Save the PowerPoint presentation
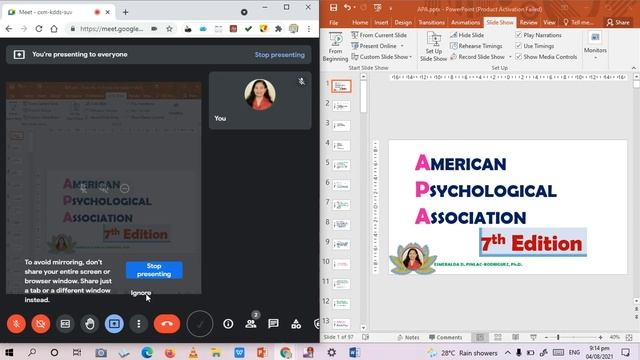The height and width of the screenshot is (360, 640). 333,7
